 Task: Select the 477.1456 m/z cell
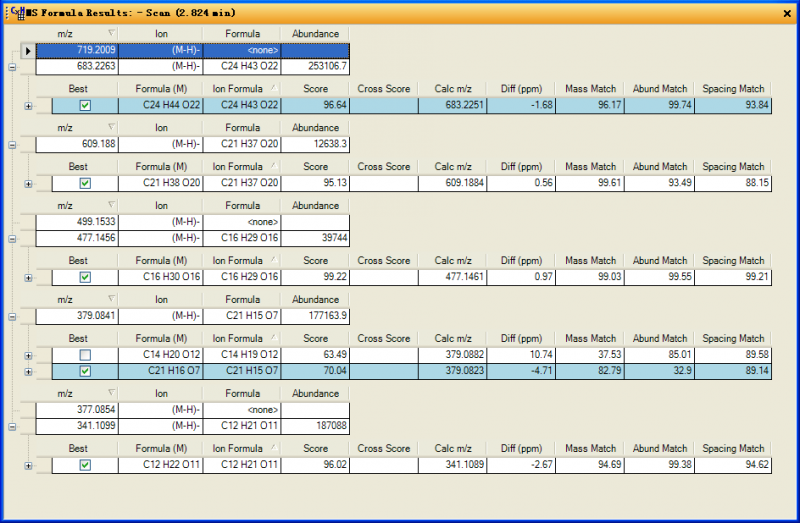coord(77,238)
